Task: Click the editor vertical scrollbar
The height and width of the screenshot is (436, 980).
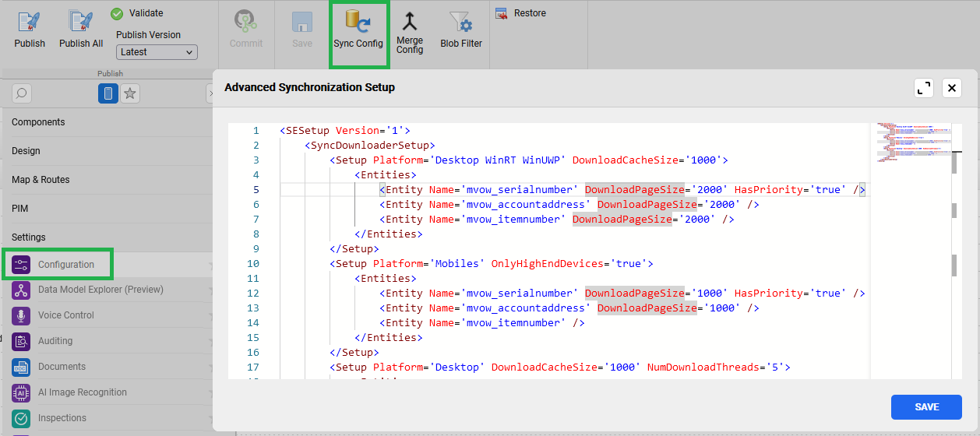Action: coord(957,234)
